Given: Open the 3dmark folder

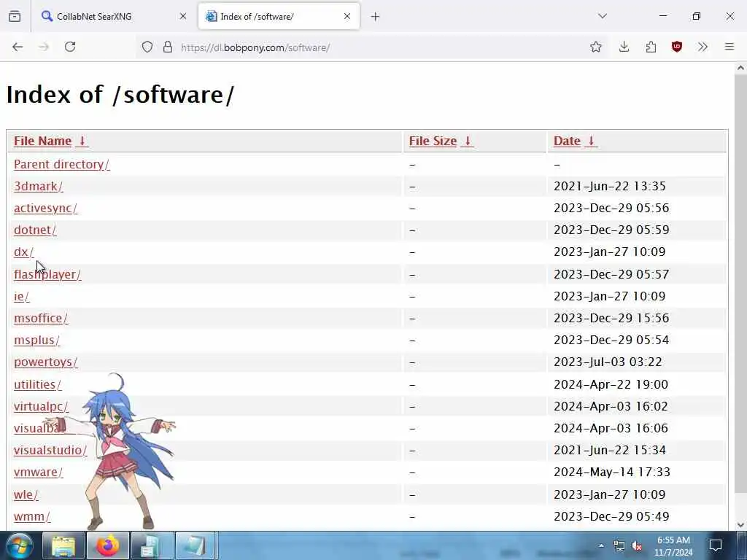Looking at the screenshot, I should pos(38,186).
